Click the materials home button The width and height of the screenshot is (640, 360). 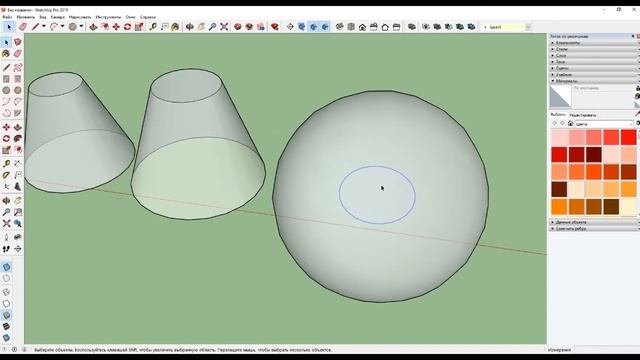coord(570,123)
